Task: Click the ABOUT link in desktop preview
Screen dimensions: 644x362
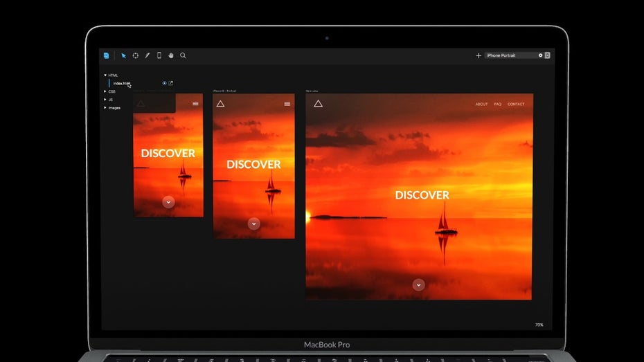Action: pyautogui.click(x=481, y=105)
